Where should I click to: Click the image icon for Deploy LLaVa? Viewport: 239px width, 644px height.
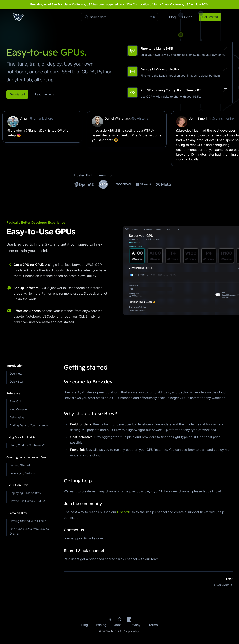(x=132, y=72)
